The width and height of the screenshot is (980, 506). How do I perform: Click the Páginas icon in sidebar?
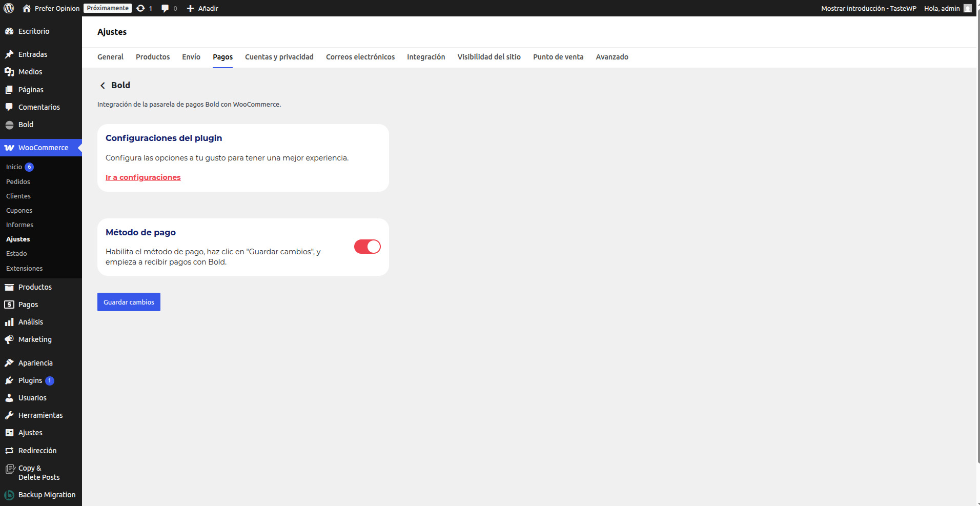pyautogui.click(x=9, y=90)
